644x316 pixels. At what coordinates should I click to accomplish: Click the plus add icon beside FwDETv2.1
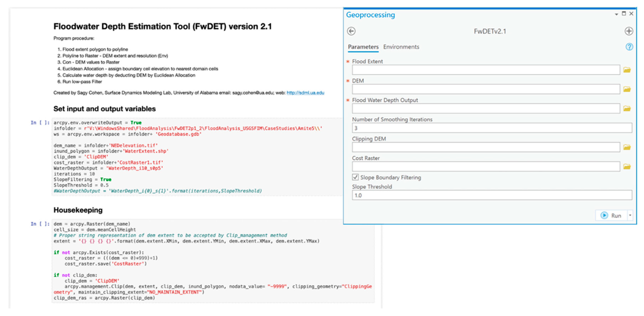click(x=629, y=31)
